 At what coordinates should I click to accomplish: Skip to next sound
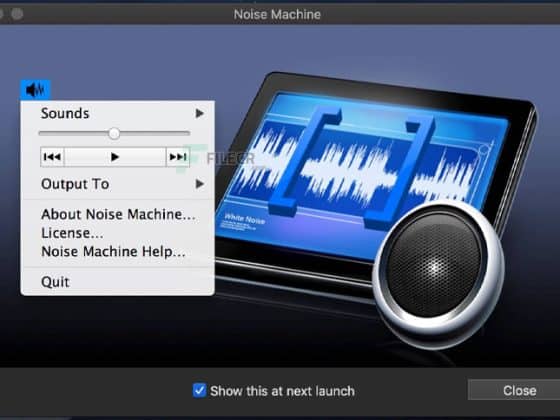pyautogui.click(x=178, y=157)
